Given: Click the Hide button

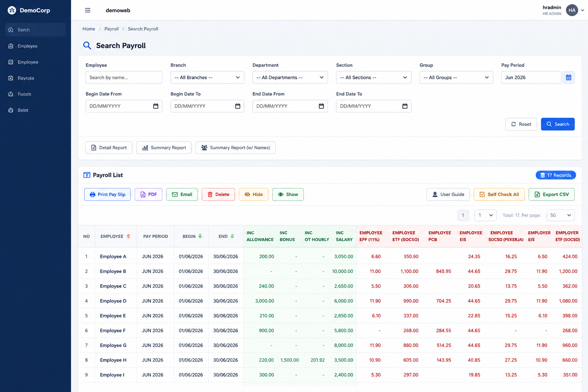Looking at the screenshot, I should point(253,194).
